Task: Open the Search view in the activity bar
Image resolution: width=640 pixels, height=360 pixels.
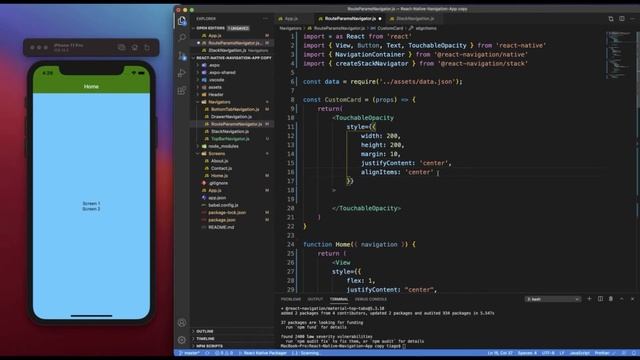Action: pyautogui.click(x=182, y=38)
